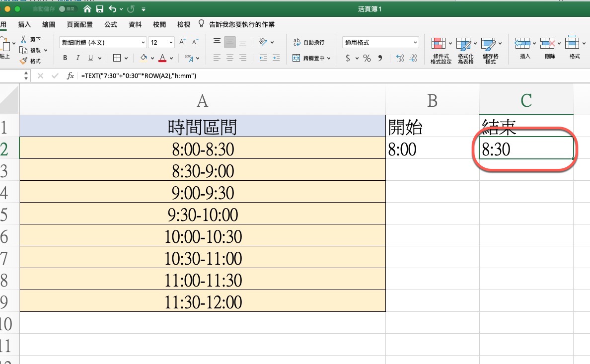Open the 繪圖 ribbon tab
The height and width of the screenshot is (364, 590).
click(49, 24)
